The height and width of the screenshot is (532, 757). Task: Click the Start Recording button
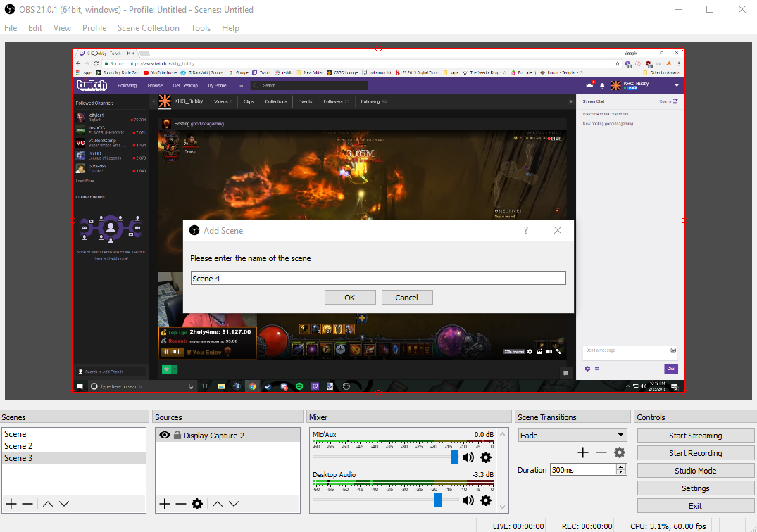pyautogui.click(x=695, y=452)
